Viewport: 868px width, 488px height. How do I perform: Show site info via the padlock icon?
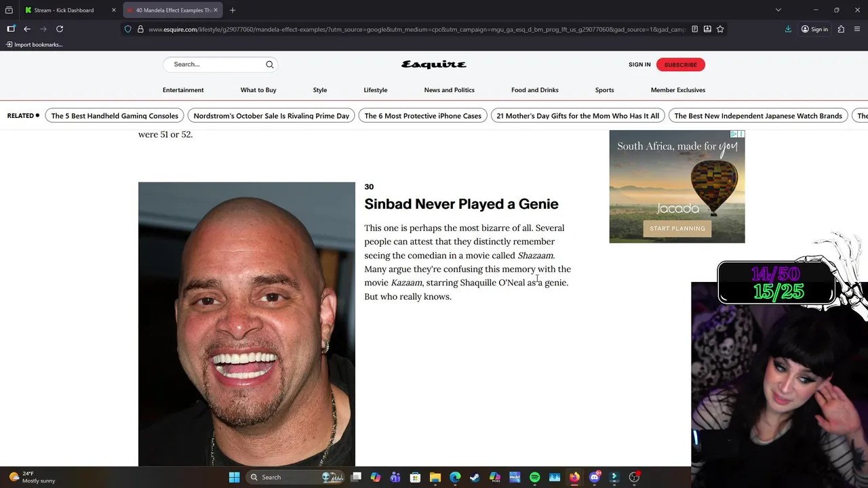140,29
